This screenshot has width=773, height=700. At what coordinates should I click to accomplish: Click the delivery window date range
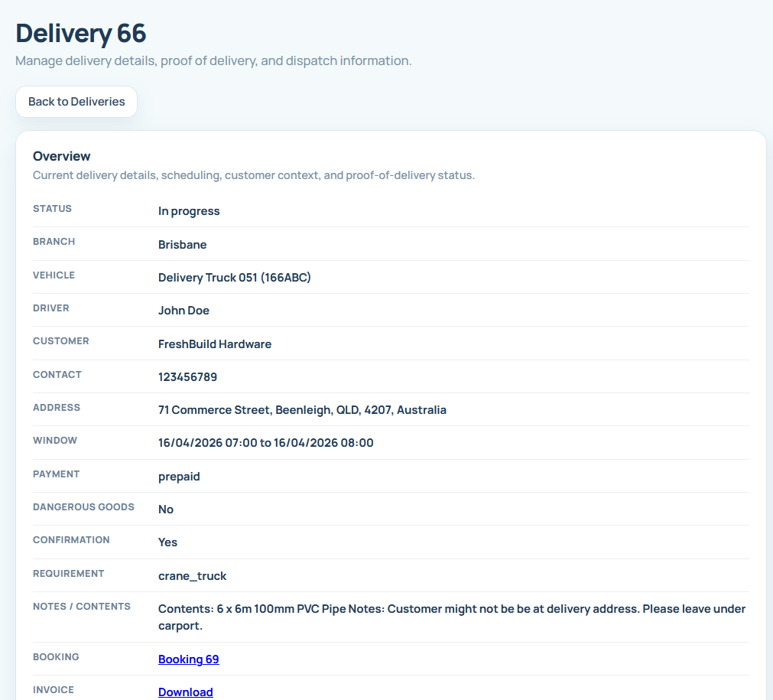coord(265,442)
